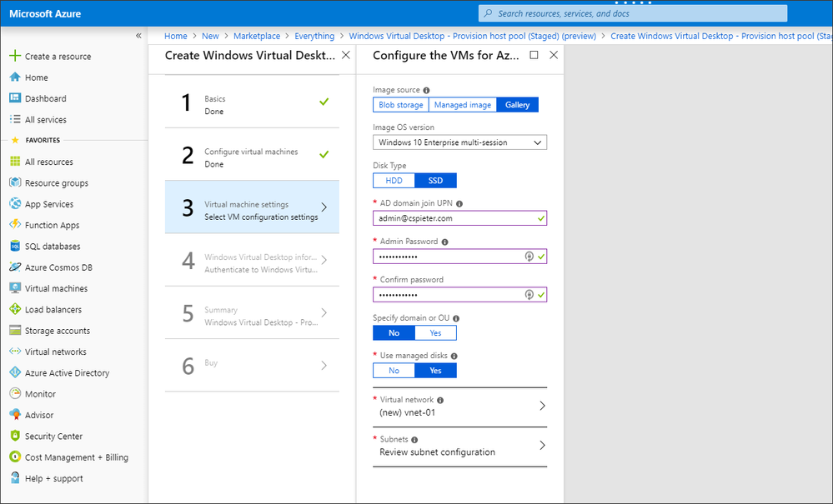The width and height of the screenshot is (833, 504).
Task: Go to Marketplace breadcrumb
Action: (257, 36)
